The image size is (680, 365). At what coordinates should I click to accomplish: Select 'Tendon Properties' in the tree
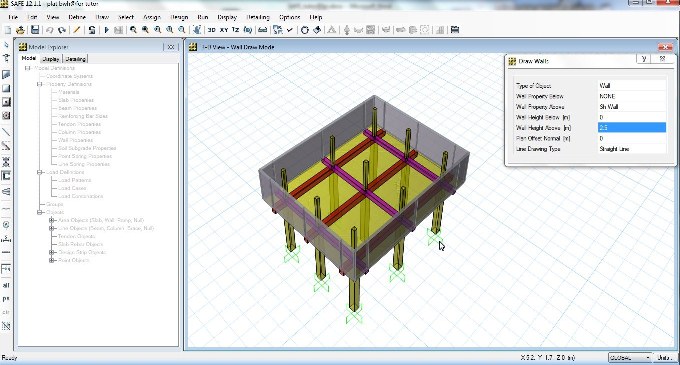point(79,124)
